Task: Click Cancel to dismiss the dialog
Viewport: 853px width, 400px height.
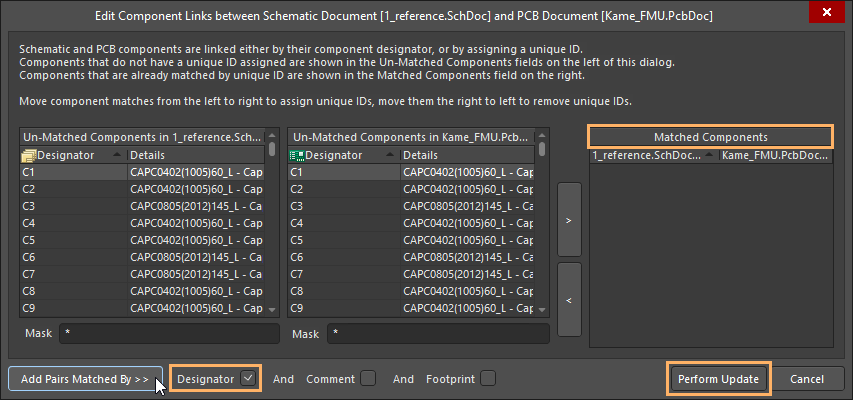Action: point(806,379)
